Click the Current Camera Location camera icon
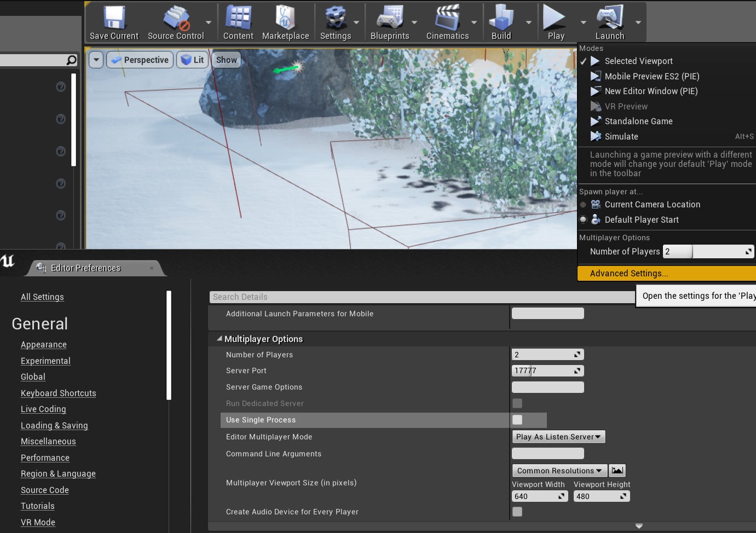Viewport: 756px width, 533px height. [x=596, y=204]
